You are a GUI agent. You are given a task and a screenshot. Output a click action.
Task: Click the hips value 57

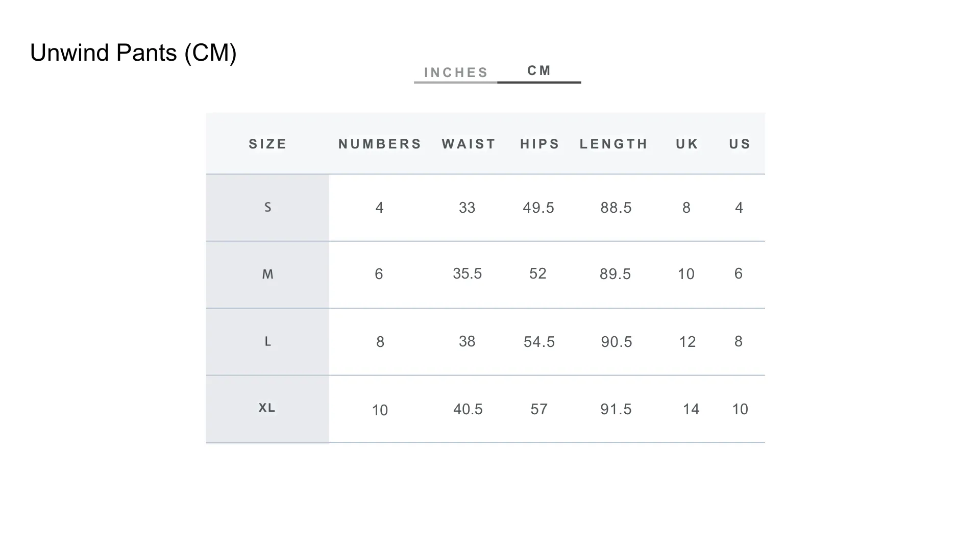tap(538, 409)
